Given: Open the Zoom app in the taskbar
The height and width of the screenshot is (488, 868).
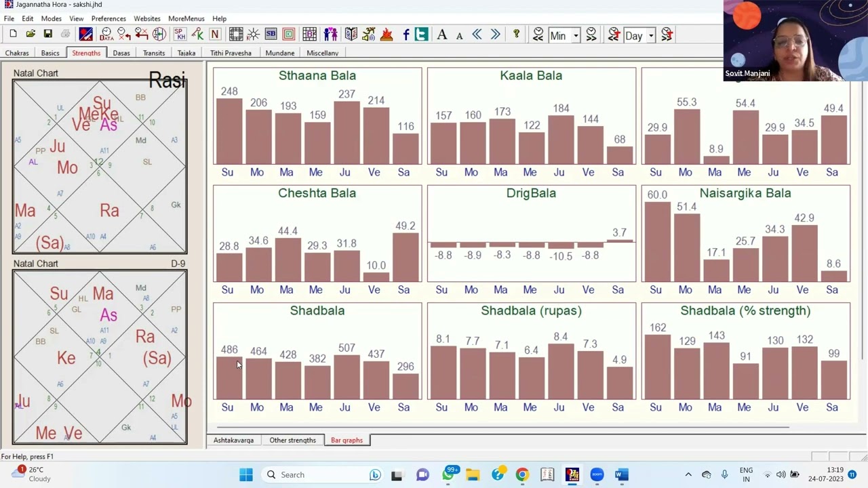Looking at the screenshot, I should click(x=597, y=474).
